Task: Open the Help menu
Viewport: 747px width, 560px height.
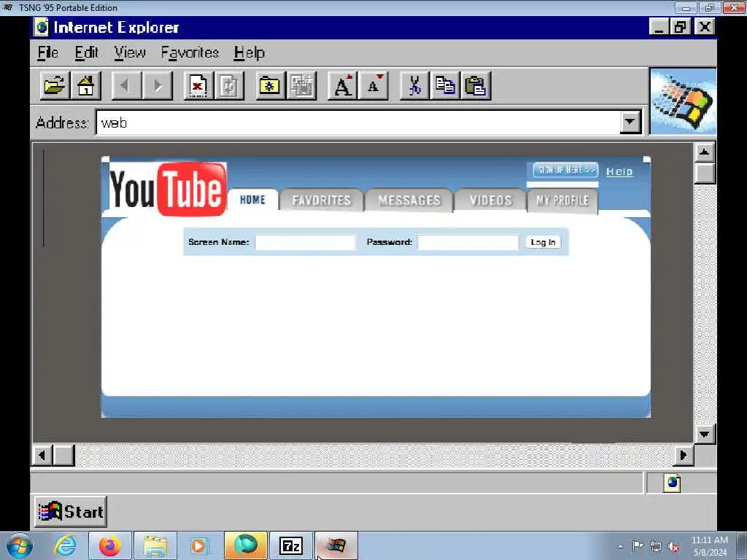Action: 249,52
